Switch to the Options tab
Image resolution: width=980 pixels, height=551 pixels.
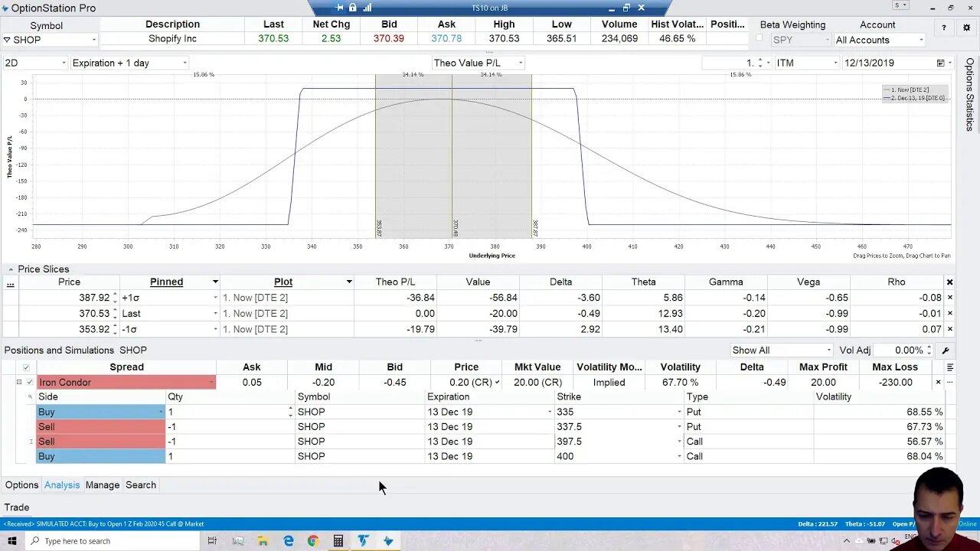click(21, 485)
